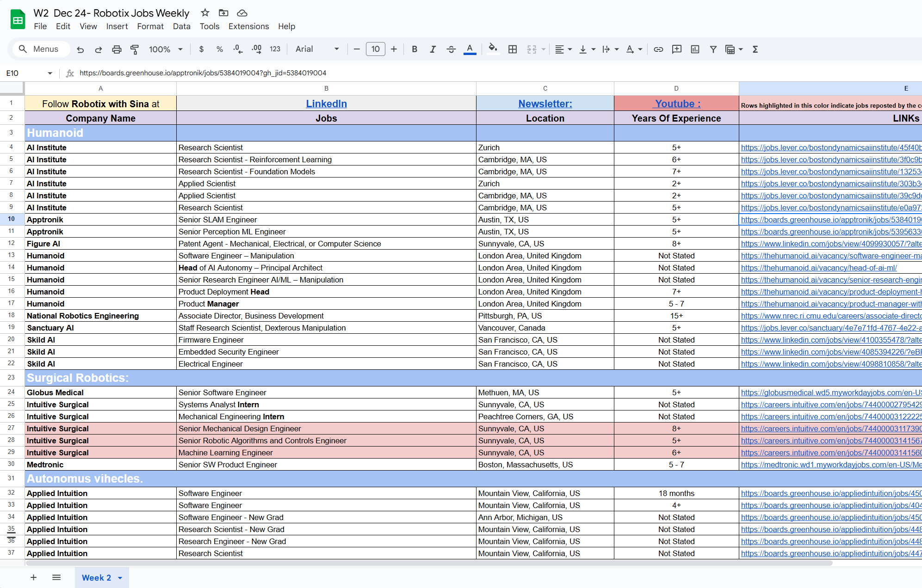Viewport: 922px width, 588px height.
Task: Print the spreadsheet with printer icon
Action: [x=117, y=49]
